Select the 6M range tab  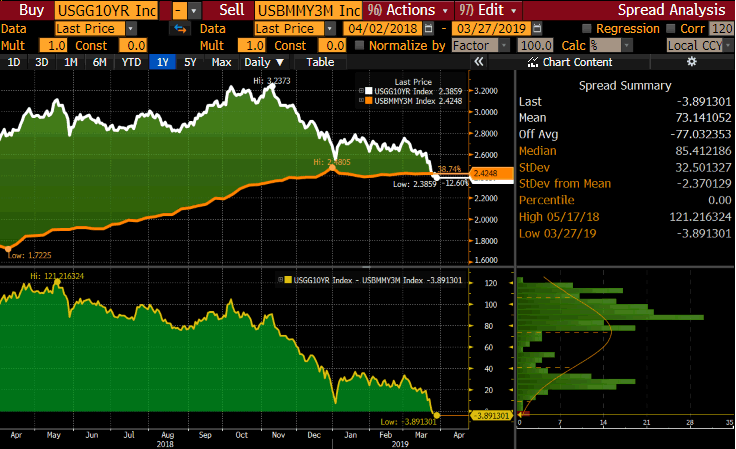point(100,62)
